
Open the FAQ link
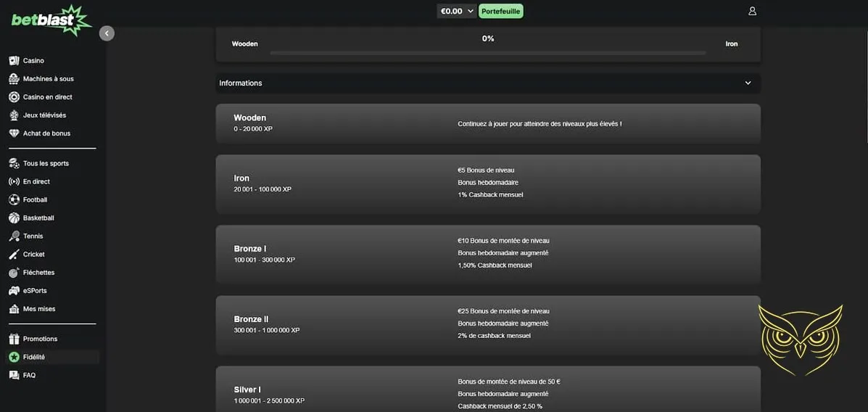29,376
